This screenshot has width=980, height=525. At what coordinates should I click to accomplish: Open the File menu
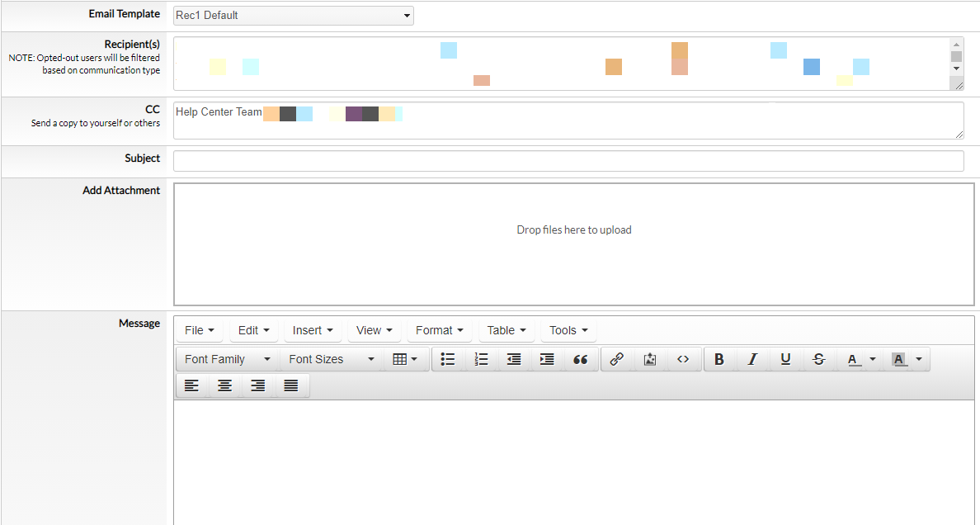[x=200, y=330]
